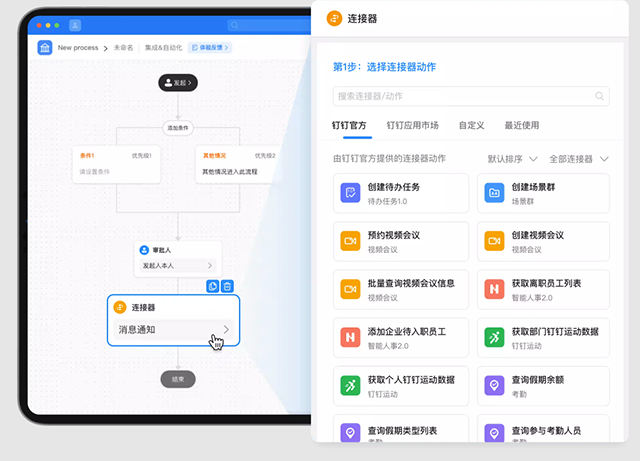The width and height of the screenshot is (640, 461).
Task: Expand the 发起人本人 approver row
Action: [178, 266]
